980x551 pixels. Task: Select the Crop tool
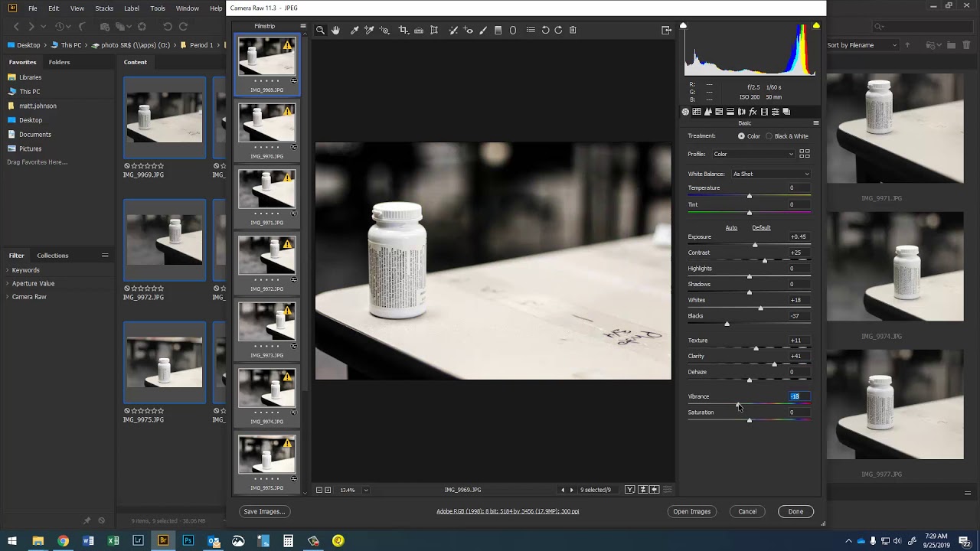(403, 30)
